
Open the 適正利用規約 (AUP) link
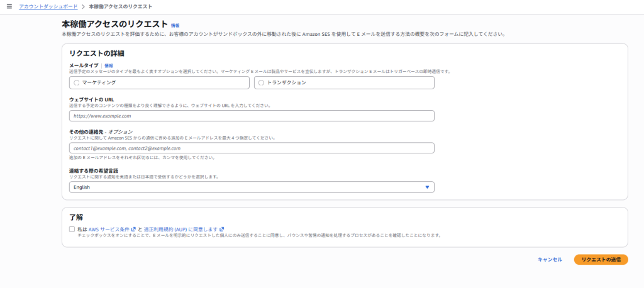click(180, 229)
